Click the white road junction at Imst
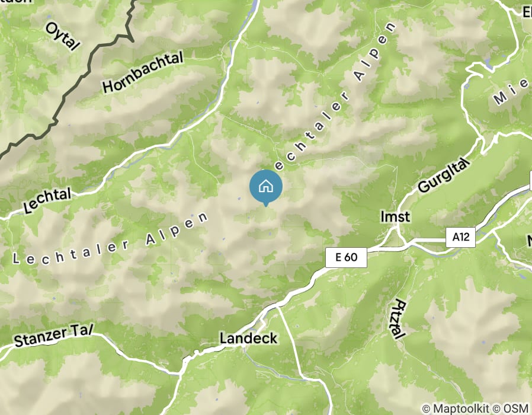 397,230
